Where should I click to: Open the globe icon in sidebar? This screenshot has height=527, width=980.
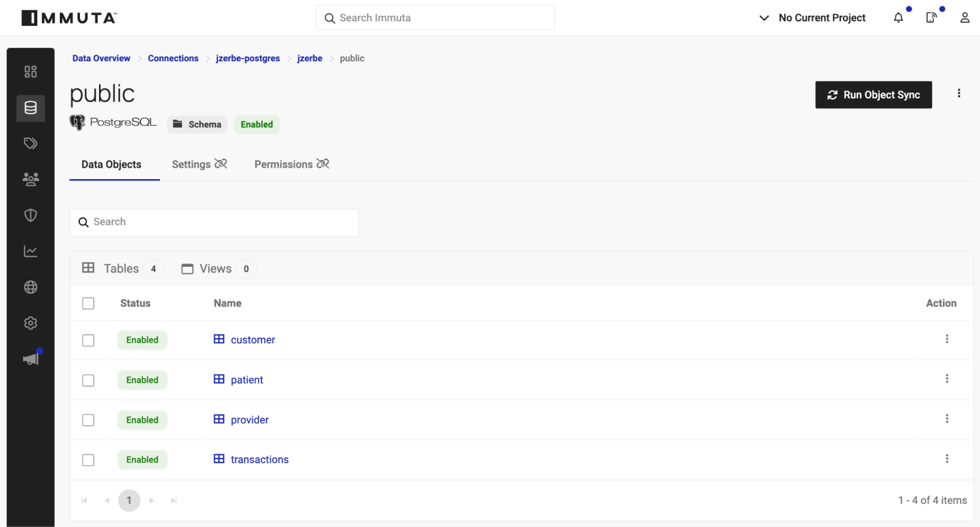(x=30, y=287)
